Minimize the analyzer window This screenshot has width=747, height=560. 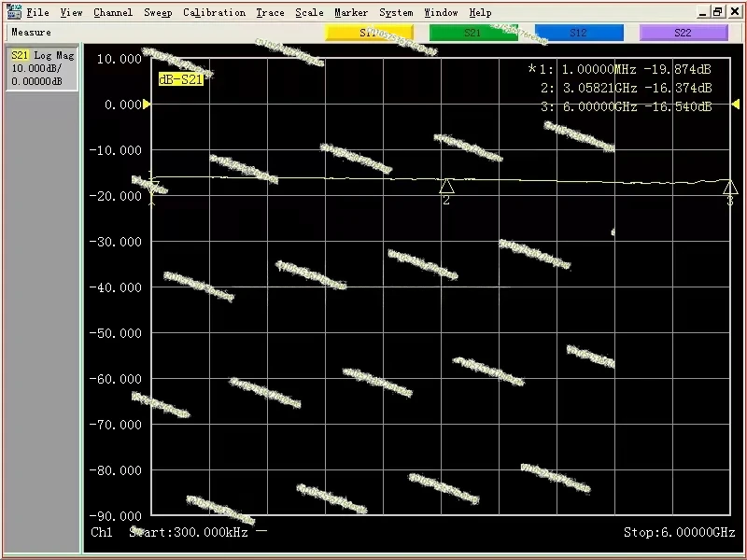[x=703, y=12]
